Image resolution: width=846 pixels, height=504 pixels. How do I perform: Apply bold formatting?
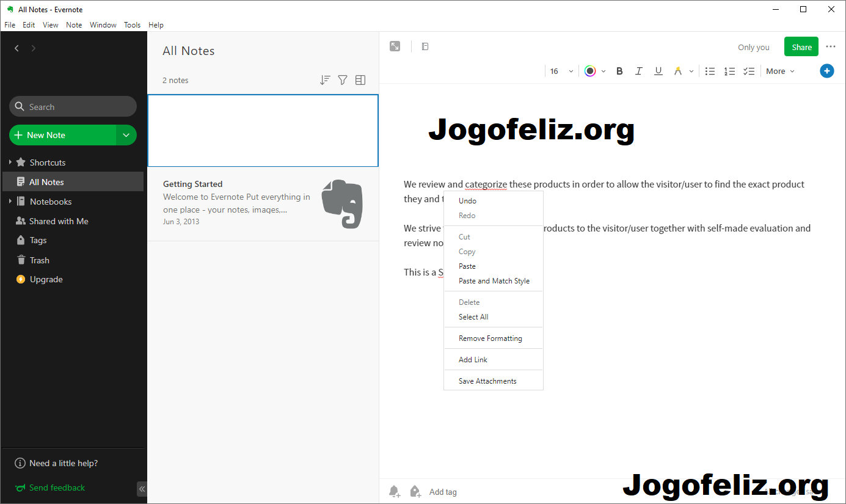coord(619,71)
